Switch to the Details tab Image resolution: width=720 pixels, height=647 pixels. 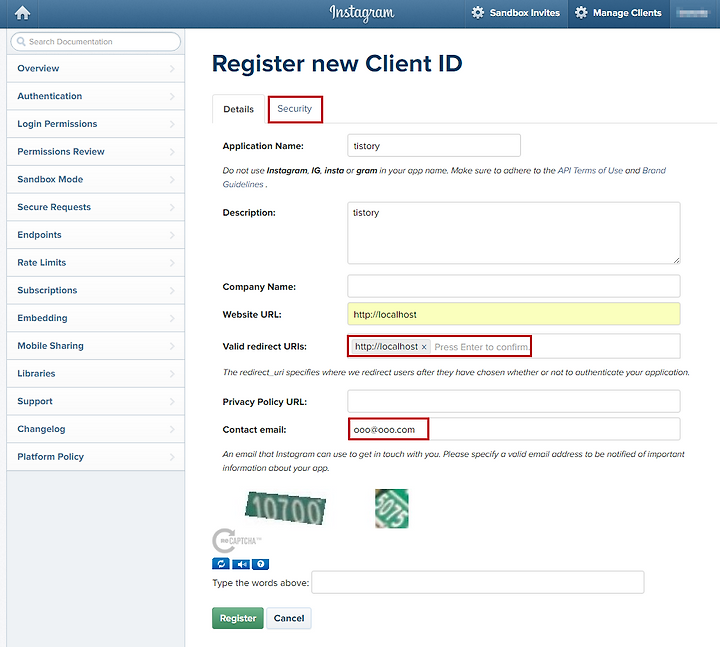(238, 109)
